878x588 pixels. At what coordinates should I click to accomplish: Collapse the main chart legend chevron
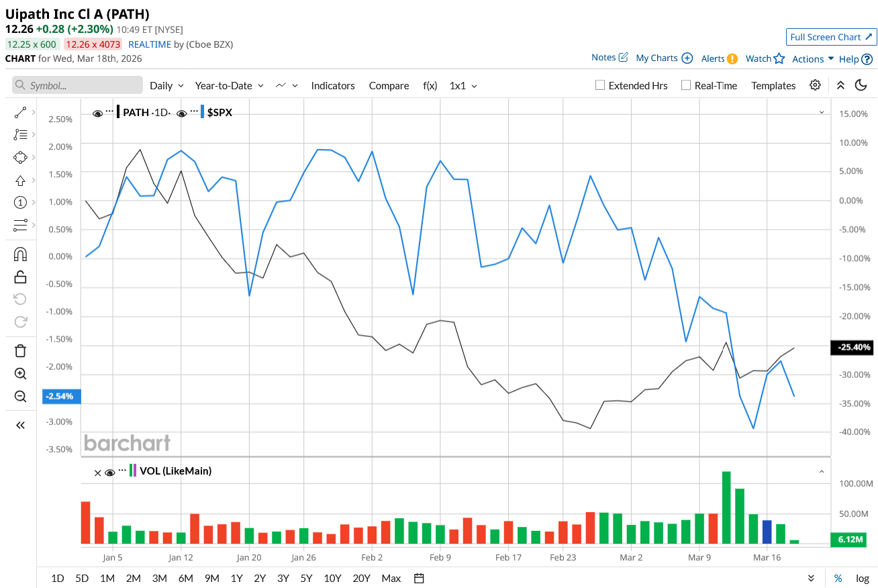point(822,112)
